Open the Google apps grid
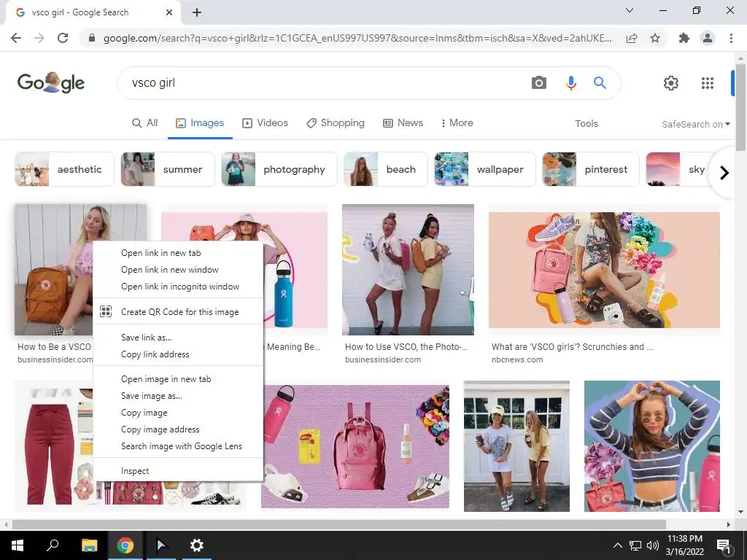 click(708, 83)
